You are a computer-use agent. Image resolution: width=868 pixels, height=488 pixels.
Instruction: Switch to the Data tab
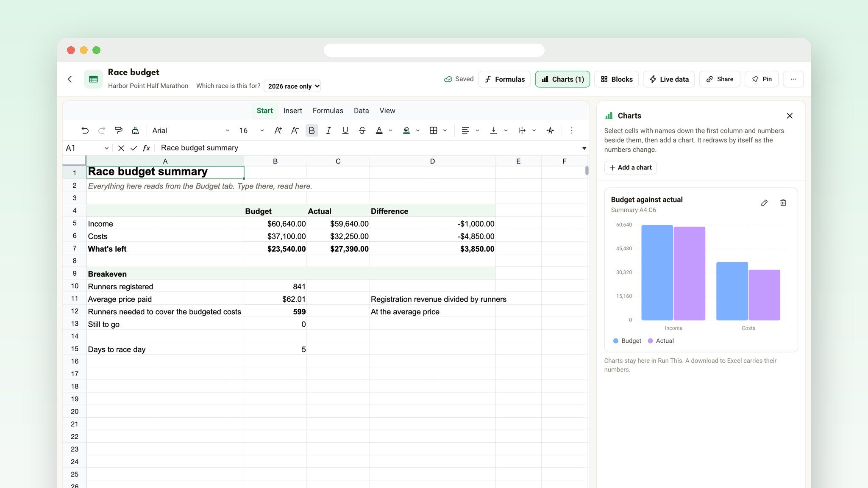tap(361, 111)
